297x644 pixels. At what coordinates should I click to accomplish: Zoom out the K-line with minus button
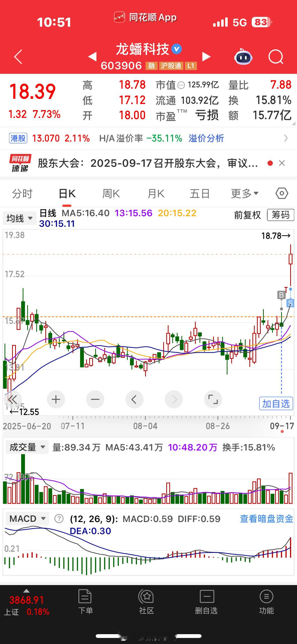click(x=95, y=399)
